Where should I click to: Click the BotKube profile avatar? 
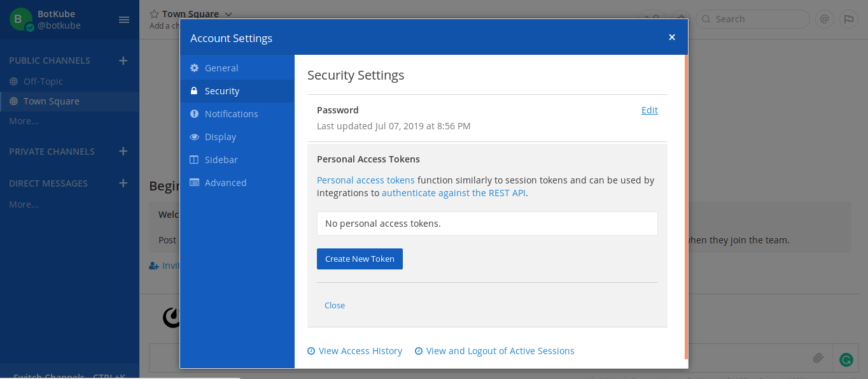pos(20,19)
